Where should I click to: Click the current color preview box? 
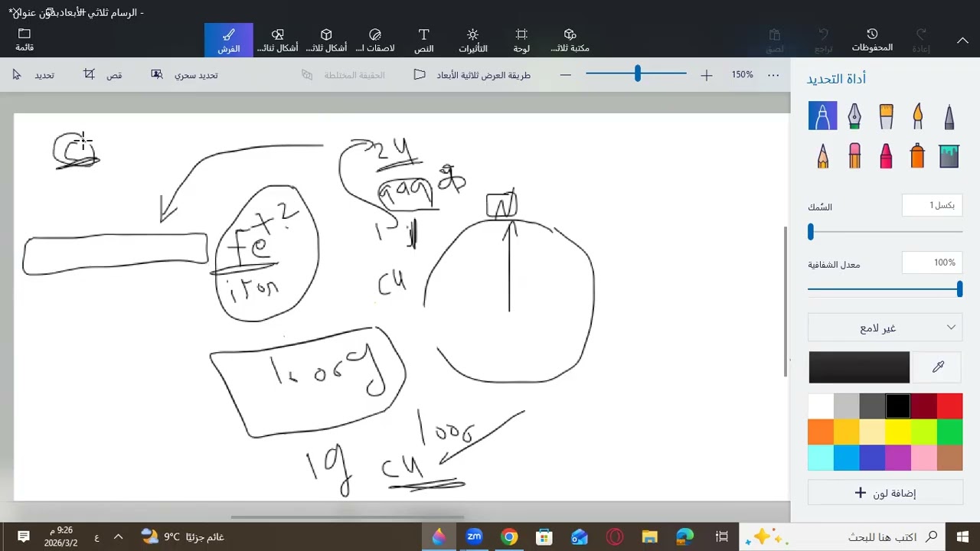coord(859,367)
